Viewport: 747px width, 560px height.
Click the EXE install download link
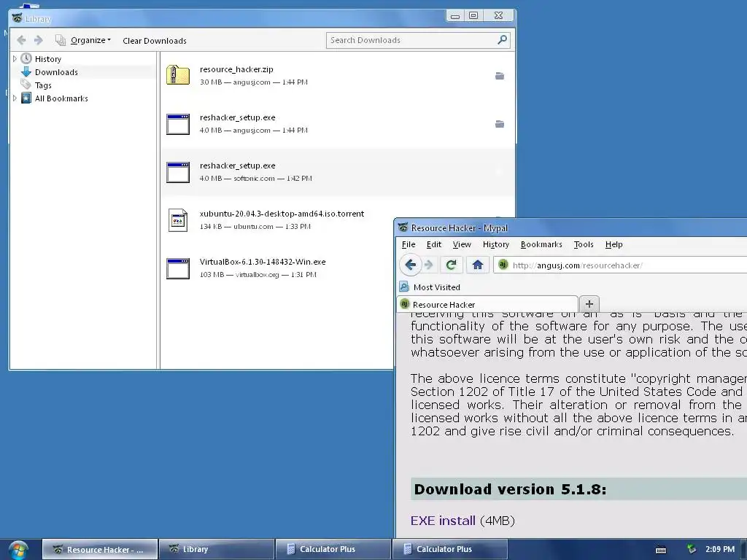coord(443,521)
